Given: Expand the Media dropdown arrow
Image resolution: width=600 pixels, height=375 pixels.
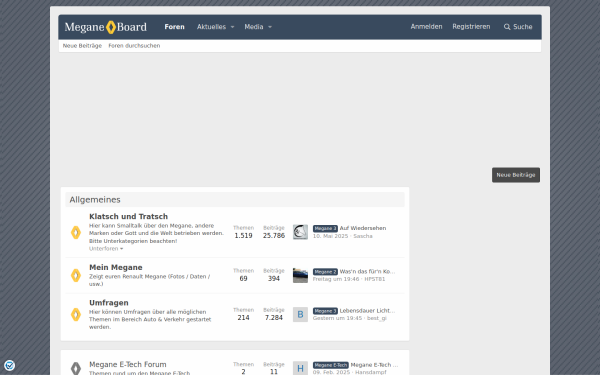Looking at the screenshot, I should [x=270, y=27].
